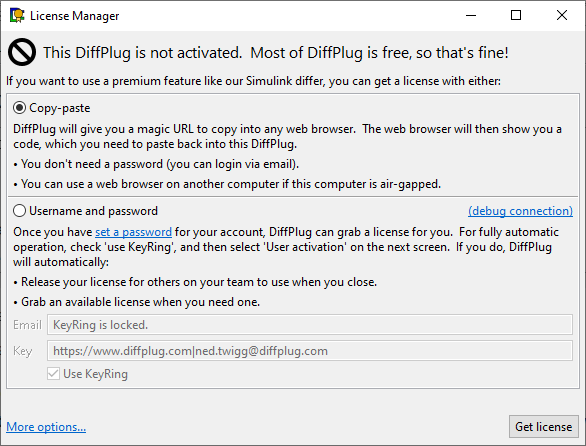Click the not-activated prohibition icon
Image resolution: width=586 pixels, height=446 pixels.
point(22,52)
